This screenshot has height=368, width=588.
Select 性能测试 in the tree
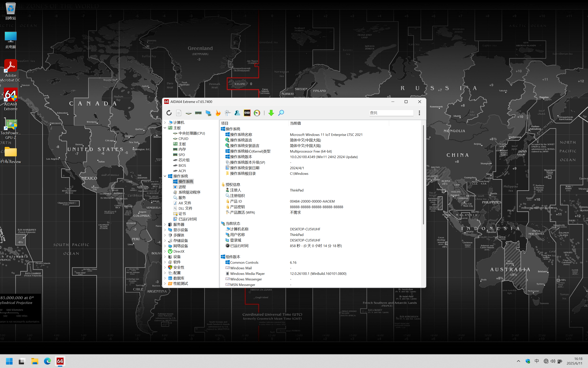pyautogui.click(x=178, y=283)
